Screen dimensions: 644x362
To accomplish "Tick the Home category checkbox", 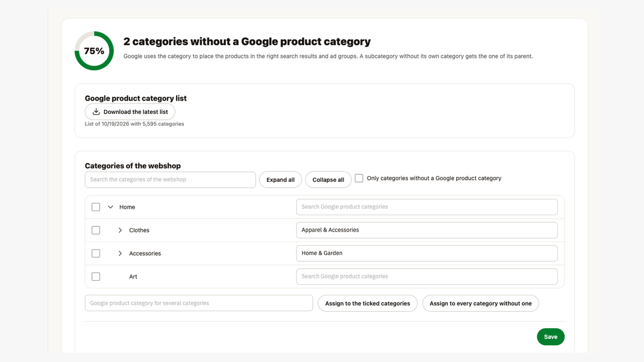I will click(95, 207).
